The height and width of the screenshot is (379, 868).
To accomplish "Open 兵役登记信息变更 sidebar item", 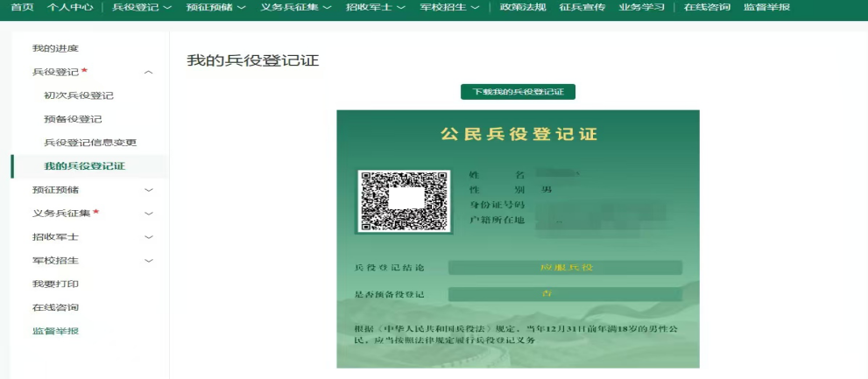I will [90, 143].
